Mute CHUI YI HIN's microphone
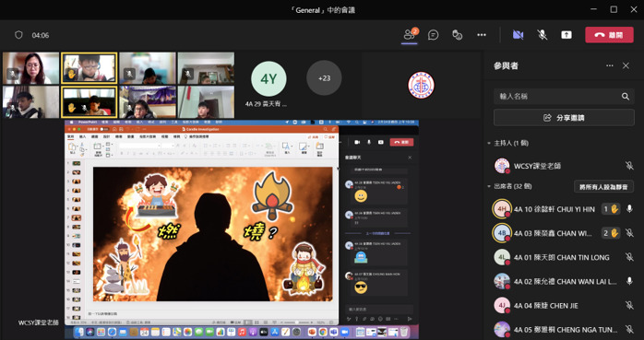 (629, 209)
